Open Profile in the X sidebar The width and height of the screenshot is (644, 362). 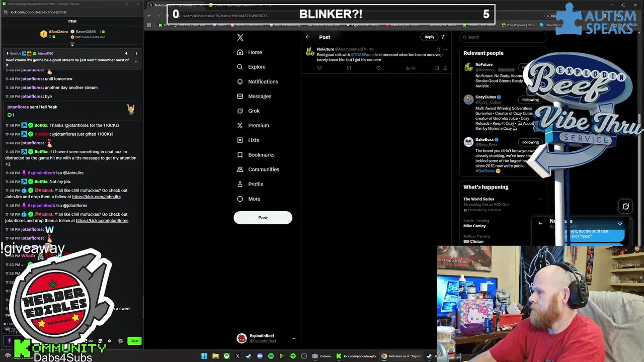[x=250, y=184]
